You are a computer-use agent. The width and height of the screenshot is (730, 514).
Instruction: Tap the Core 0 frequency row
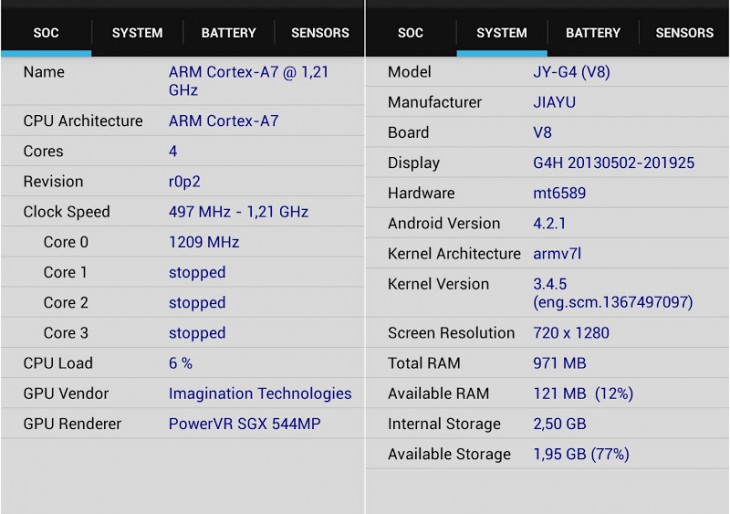click(x=182, y=242)
